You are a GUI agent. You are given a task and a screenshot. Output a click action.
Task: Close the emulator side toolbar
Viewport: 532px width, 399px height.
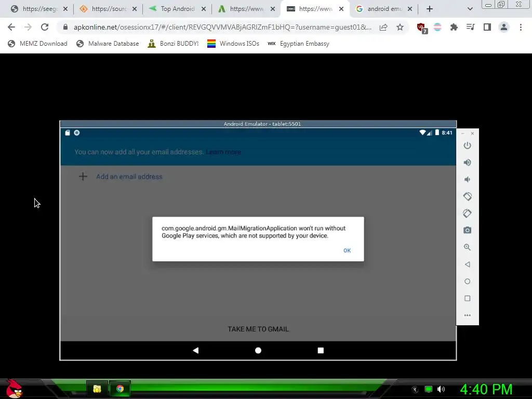(472, 134)
